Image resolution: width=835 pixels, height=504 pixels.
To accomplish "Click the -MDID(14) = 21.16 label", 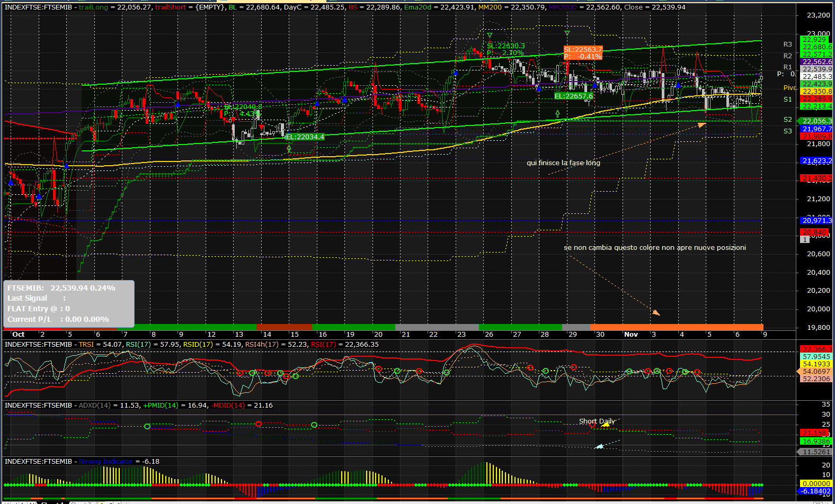I will point(242,406).
